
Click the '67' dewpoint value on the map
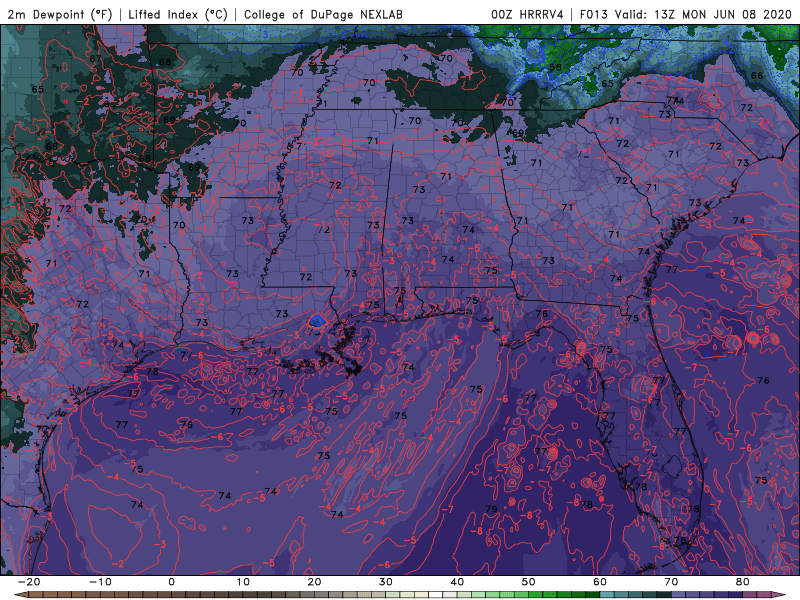[95, 59]
